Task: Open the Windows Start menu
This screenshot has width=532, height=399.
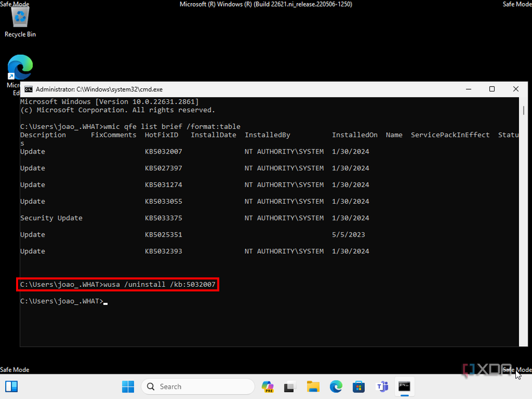Action: pyautogui.click(x=128, y=387)
